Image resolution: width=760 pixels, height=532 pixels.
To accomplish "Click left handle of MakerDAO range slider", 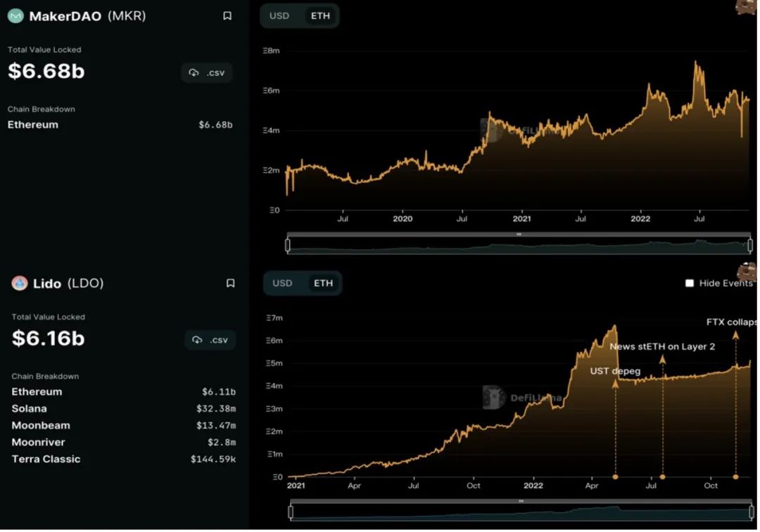I will click(287, 245).
